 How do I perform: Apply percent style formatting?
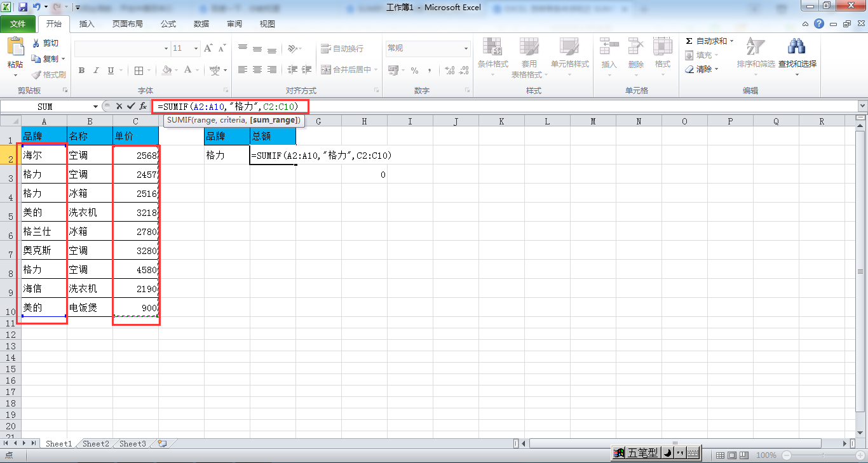tap(415, 70)
